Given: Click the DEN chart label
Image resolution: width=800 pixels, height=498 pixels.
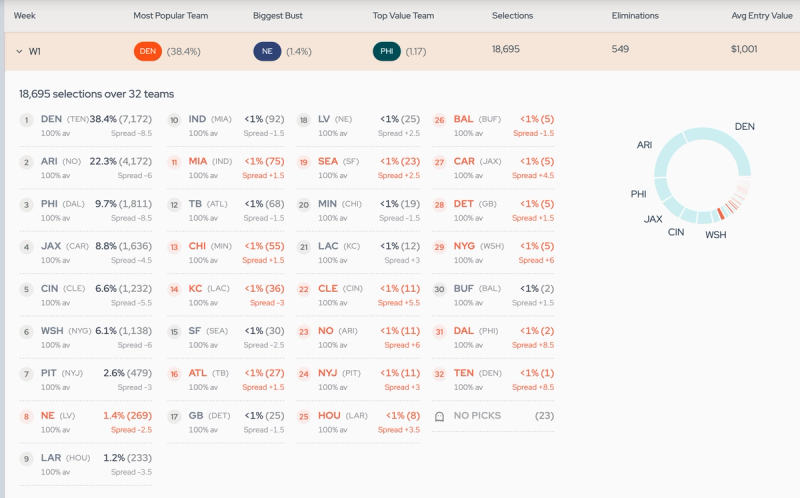Looking at the screenshot, I should 744,127.
